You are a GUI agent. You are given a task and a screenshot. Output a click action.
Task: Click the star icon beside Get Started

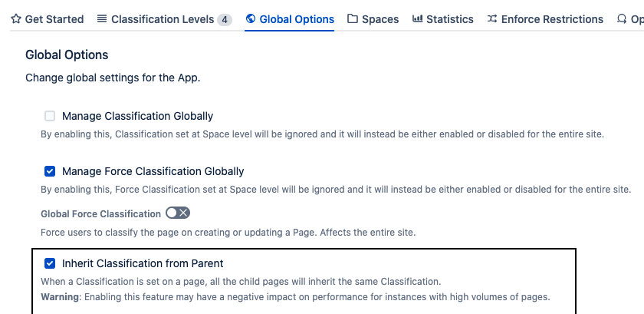click(x=16, y=19)
